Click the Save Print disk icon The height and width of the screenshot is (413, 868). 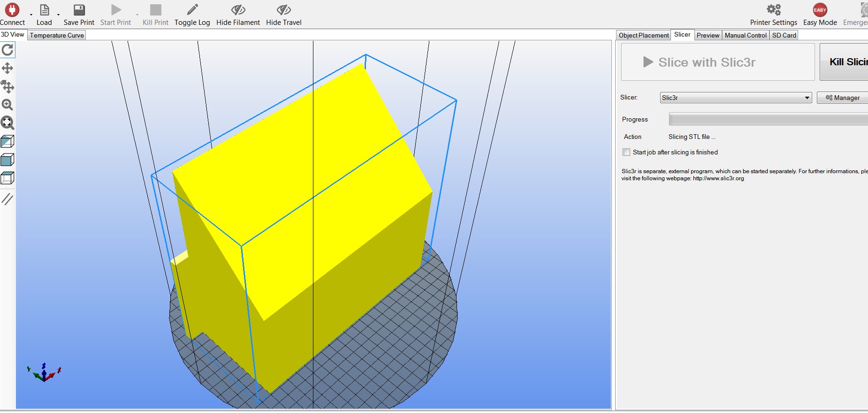pos(79,10)
